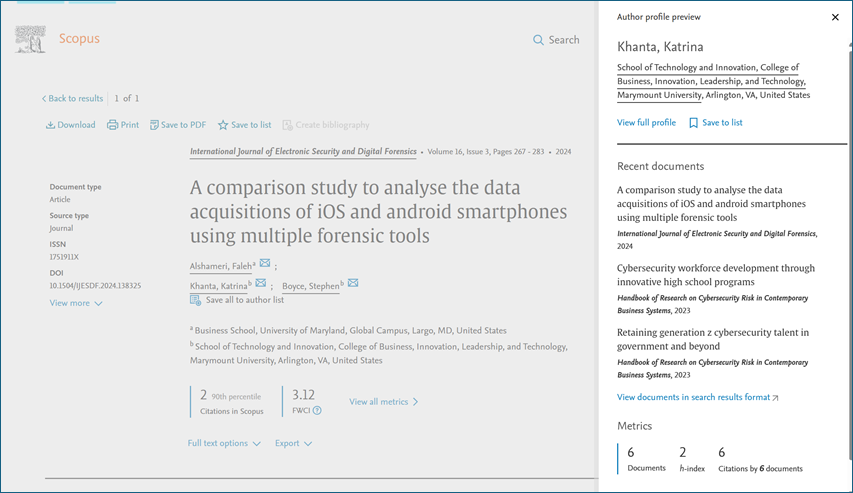Viewport: 853px width, 493px height.
Task: Click View all metrics link
Action: (383, 402)
